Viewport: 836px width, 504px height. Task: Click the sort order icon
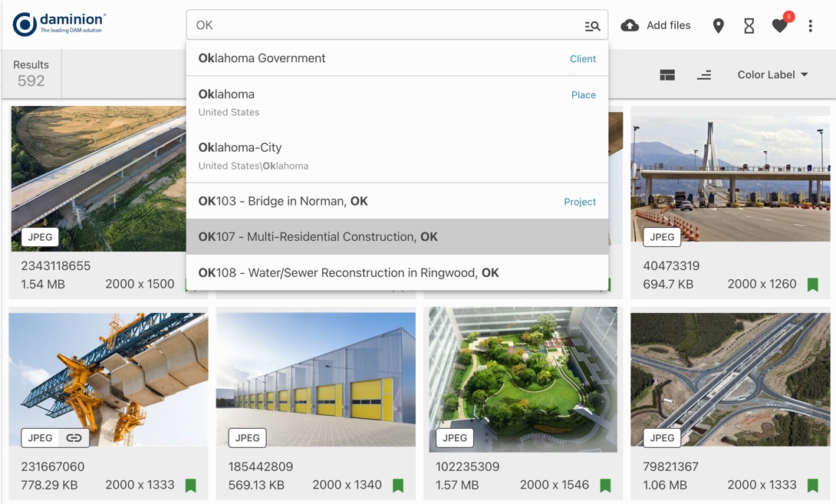(x=703, y=75)
